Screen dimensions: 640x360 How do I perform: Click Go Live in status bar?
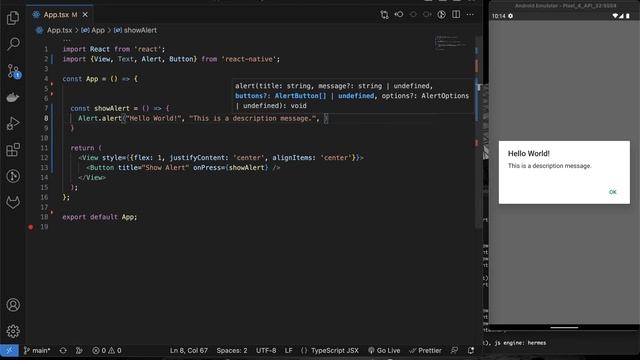coord(384,350)
